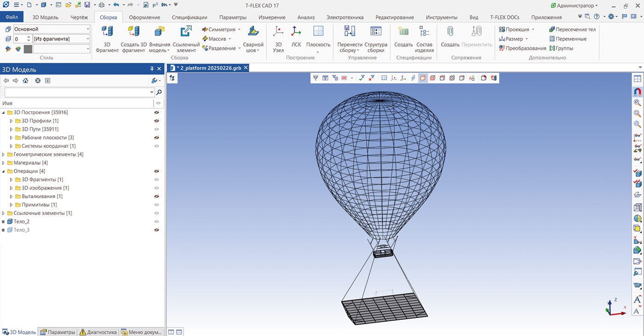Click the Состав изделия icon
Image resolution: width=644 pixels, height=336 pixels.
pyautogui.click(x=424, y=32)
